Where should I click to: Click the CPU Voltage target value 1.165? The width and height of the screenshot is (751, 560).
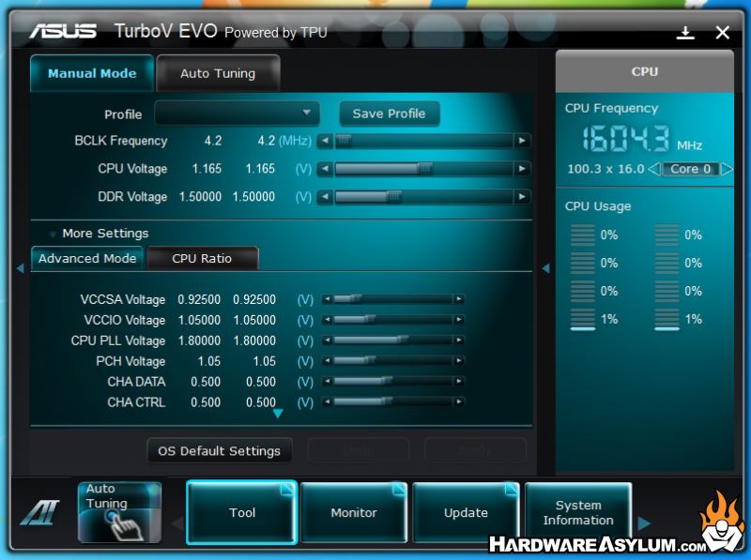click(260, 169)
